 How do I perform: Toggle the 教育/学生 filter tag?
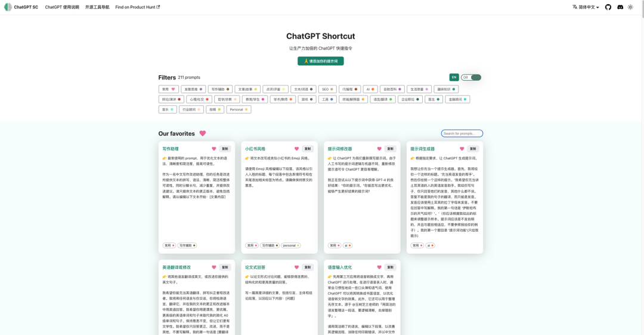[255, 99]
